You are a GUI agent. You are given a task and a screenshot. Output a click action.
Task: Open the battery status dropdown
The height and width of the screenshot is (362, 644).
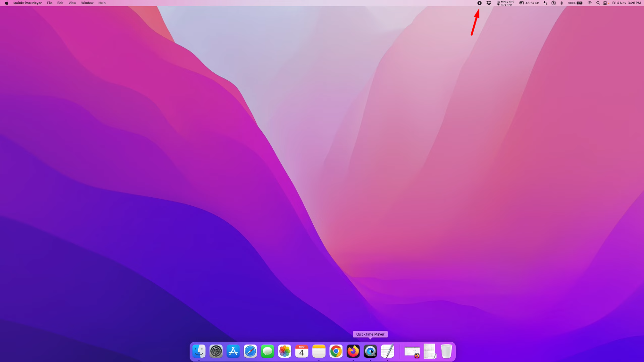[x=576, y=3]
